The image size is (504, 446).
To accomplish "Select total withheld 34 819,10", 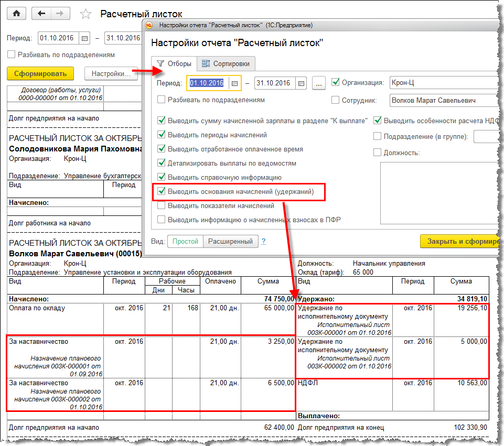I will point(472,299).
